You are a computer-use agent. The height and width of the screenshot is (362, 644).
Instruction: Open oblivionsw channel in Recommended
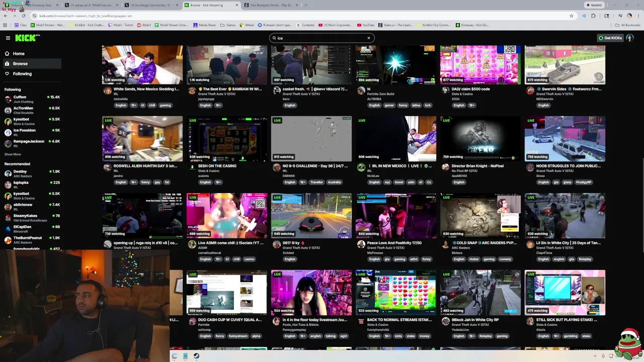(x=31, y=207)
